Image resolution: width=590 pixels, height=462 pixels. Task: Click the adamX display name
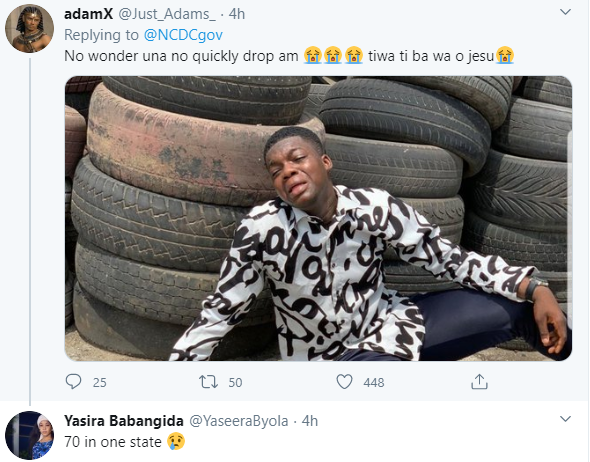(x=88, y=14)
